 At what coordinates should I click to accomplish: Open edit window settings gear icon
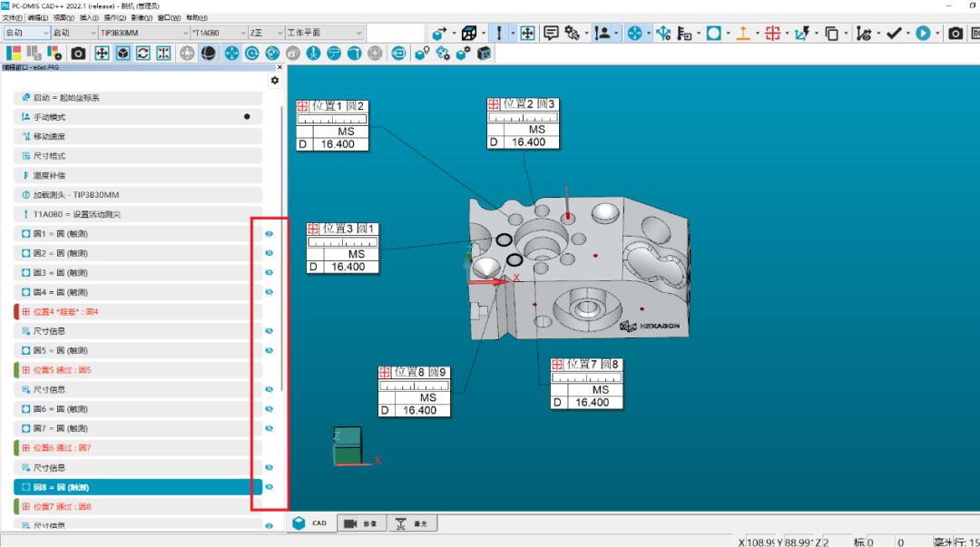click(x=274, y=80)
